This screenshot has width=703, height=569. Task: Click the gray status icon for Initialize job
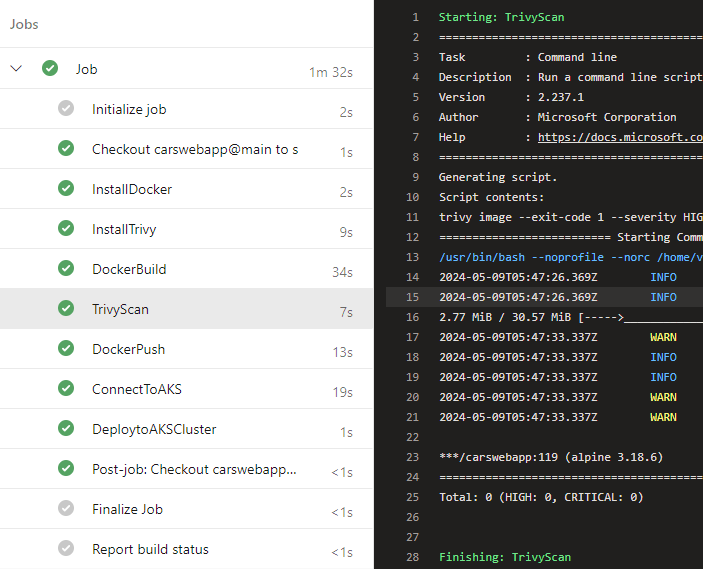(66, 109)
